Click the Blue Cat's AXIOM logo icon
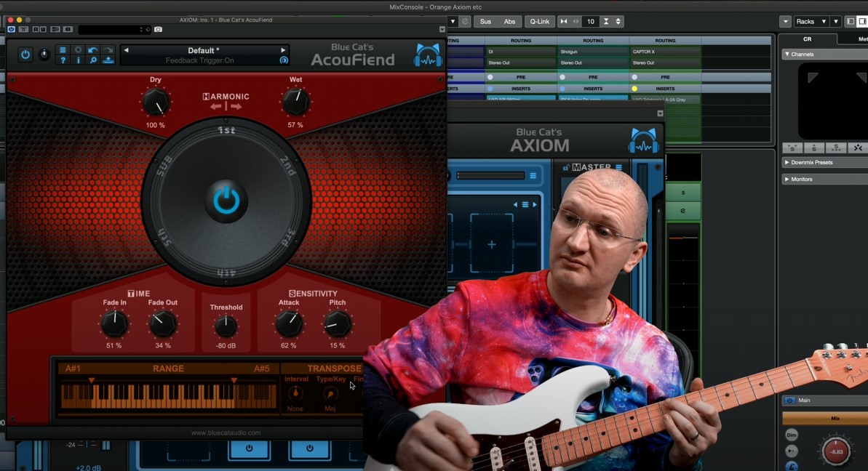Image resolution: width=868 pixels, height=471 pixels. pyautogui.click(x=643, y=140)
